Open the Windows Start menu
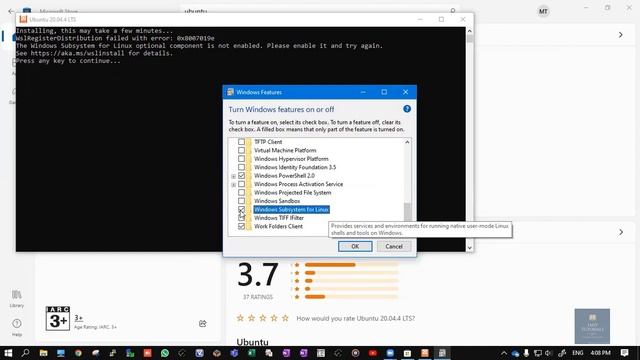Image resolution: width=640 pixels, height=360 pixels. 8,353
